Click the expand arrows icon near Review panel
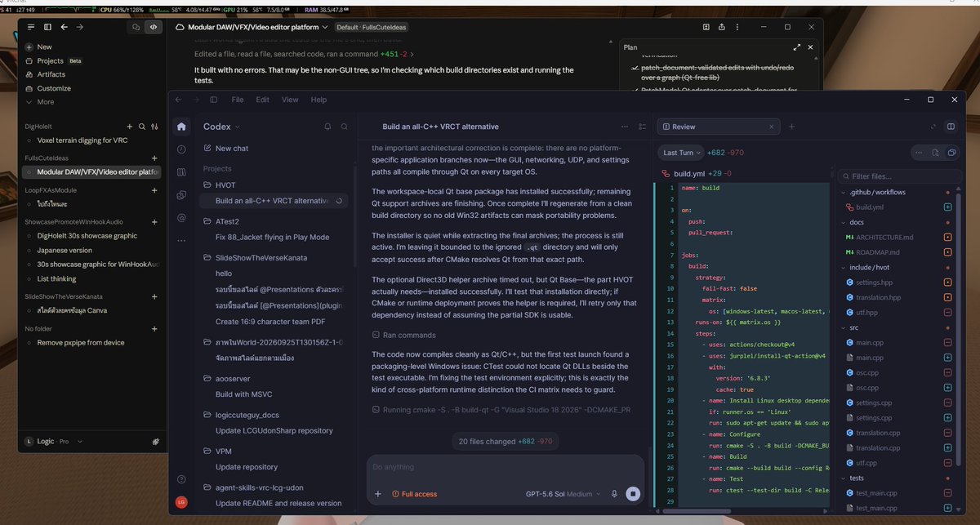980x525 pixels. pyautogui.click(x=933, y=127)
